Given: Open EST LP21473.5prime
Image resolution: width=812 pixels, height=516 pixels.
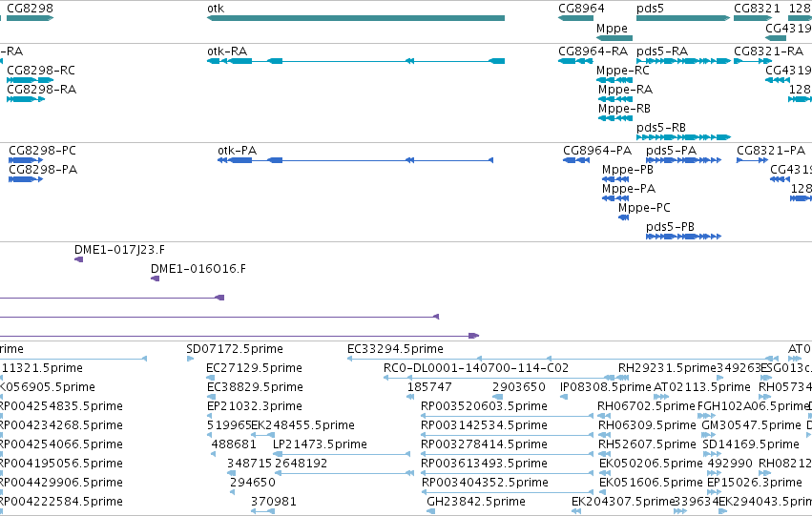Looking at the screenshot, I should 342,454.
